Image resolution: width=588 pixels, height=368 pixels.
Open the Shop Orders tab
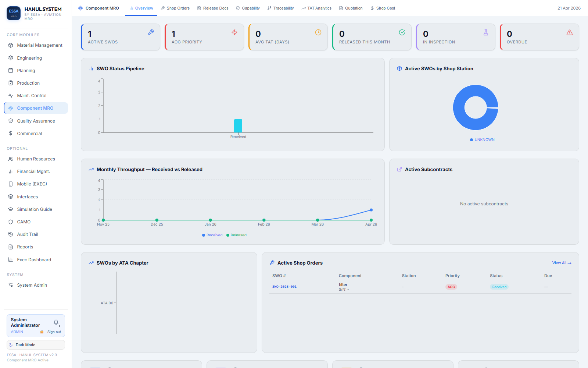[x=175, y=8]
